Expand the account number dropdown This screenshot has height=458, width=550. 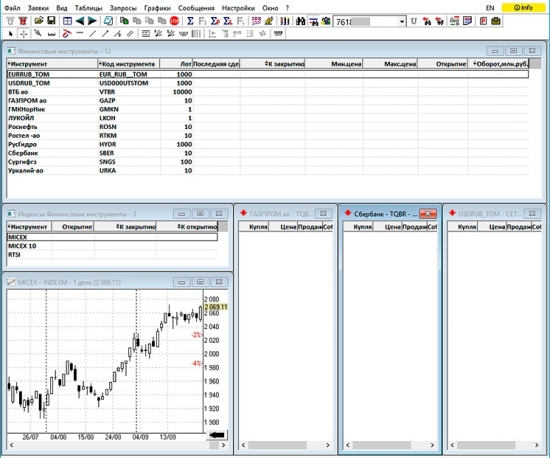pyautogui.click(x=402, y=22)
